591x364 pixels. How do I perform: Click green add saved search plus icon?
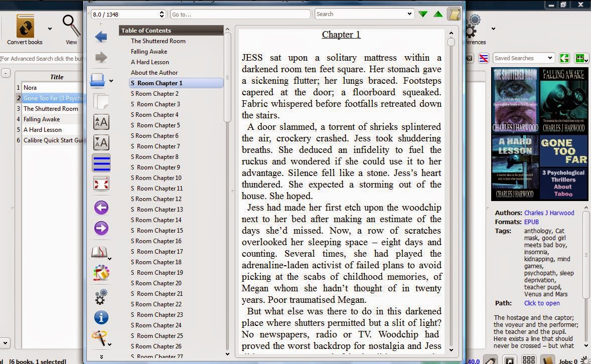pos(580,58)
